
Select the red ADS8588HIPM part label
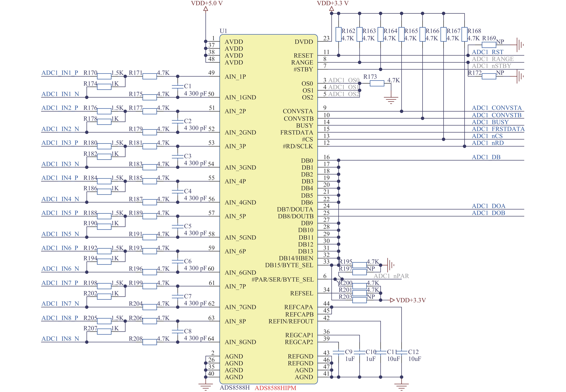tap(275, 388)
